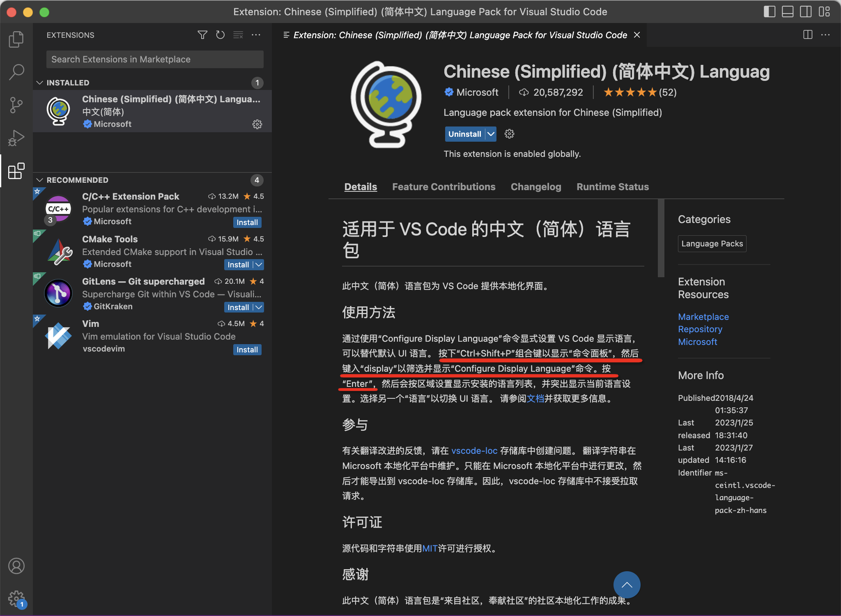Toggle the bottom panel layout
The height and width of the screenshot is (616, 841).
(788, 11)
